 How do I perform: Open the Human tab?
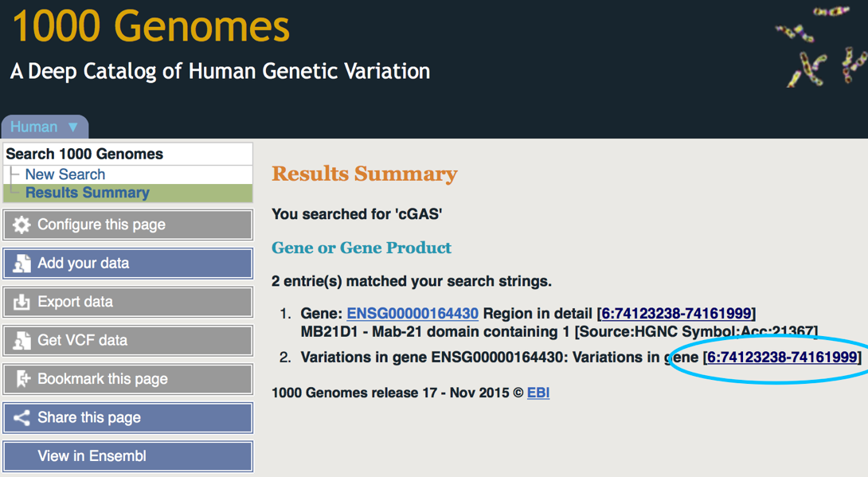pos(33,127)
